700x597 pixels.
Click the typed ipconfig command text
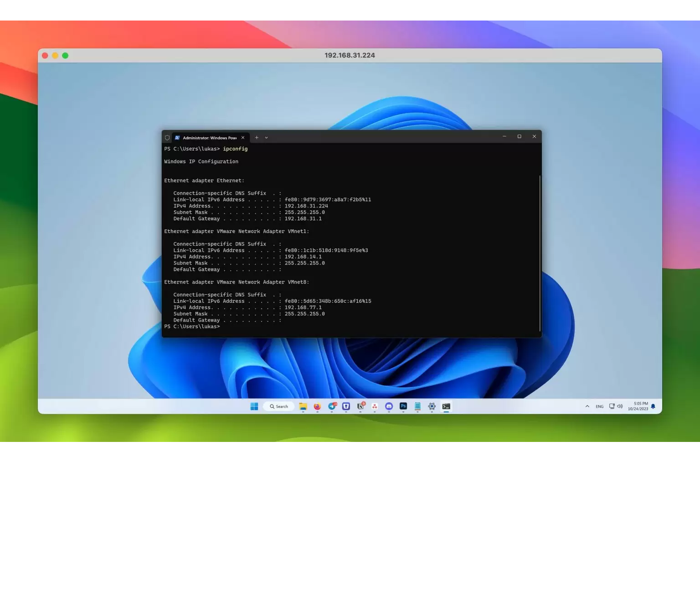click(235, 149)
